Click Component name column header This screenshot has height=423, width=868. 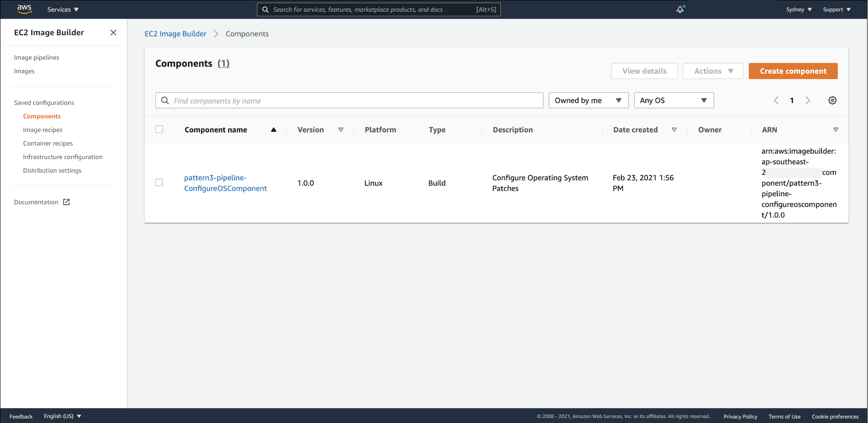click(x=215, y=130)
